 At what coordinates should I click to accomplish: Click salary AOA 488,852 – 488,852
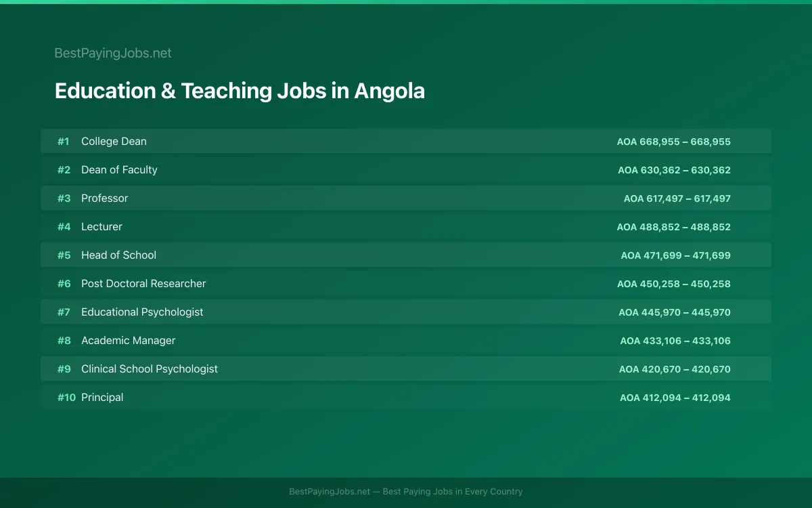(674, 227)
